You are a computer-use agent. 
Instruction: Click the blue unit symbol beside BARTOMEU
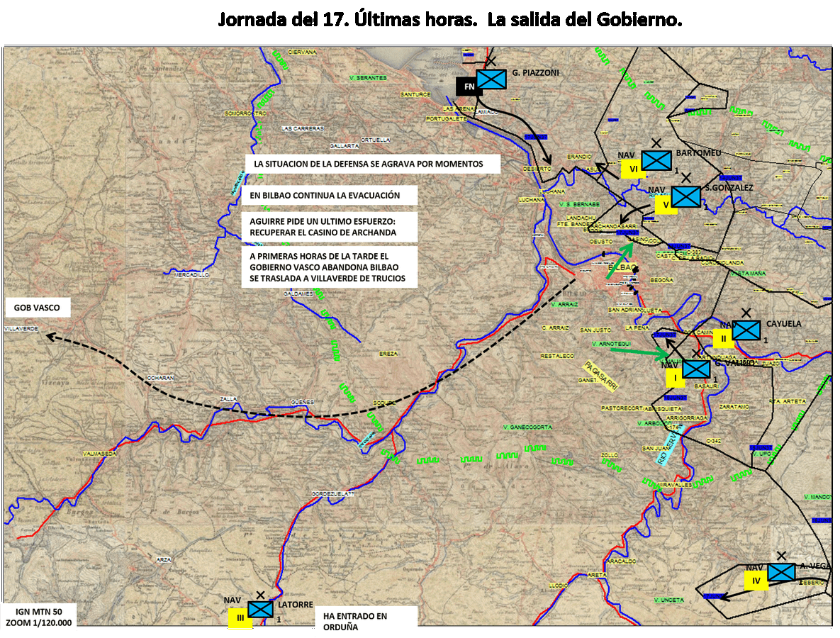pos(656,160)
